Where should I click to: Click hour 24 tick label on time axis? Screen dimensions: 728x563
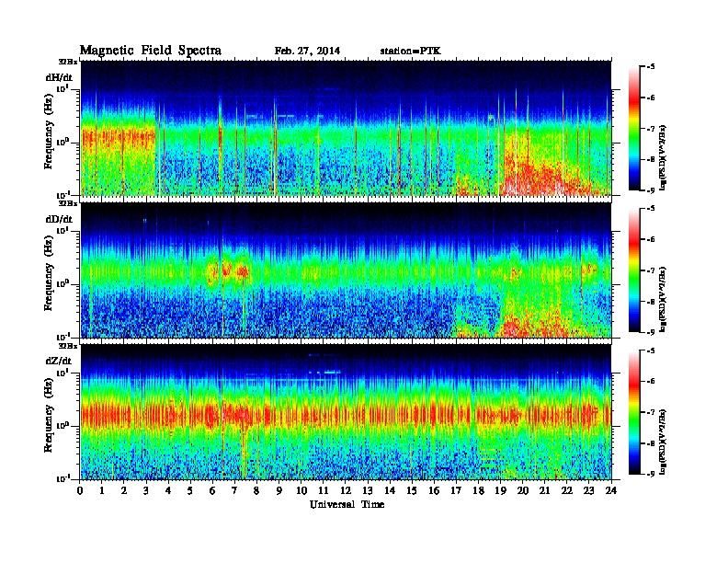[x=611, y=490]
